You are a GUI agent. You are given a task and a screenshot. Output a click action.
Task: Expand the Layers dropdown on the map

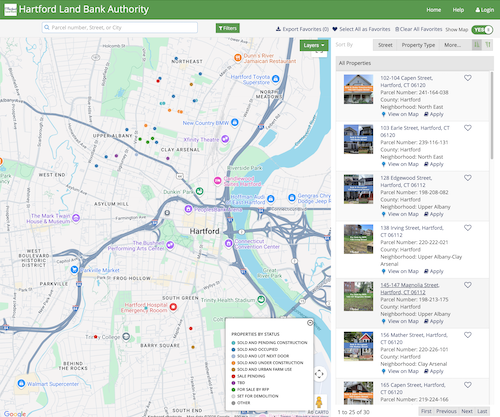[x=314, y=45]
